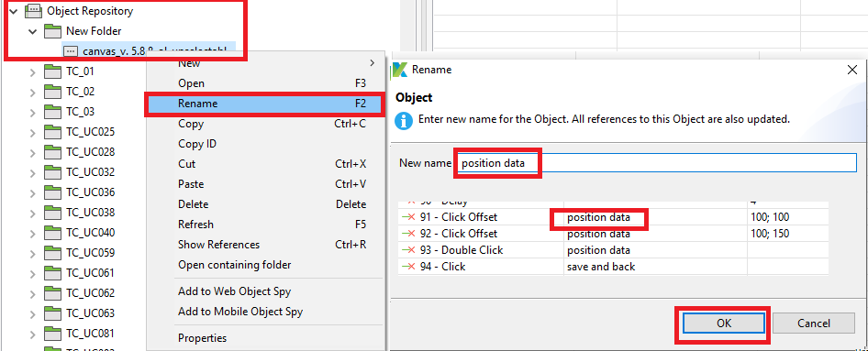Click the TC_02 folder icon

click(x=52, y=92)
